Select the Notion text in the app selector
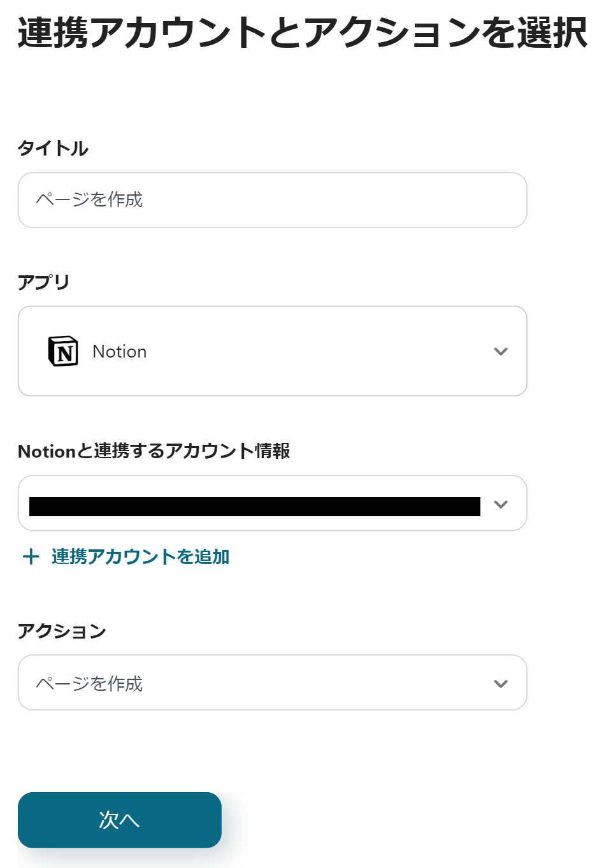Image resolution: width=604 pixels, height=868 pixels. 120,352
